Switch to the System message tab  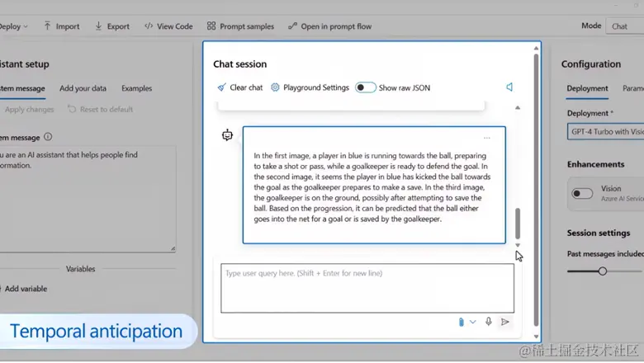coord(22,88)
